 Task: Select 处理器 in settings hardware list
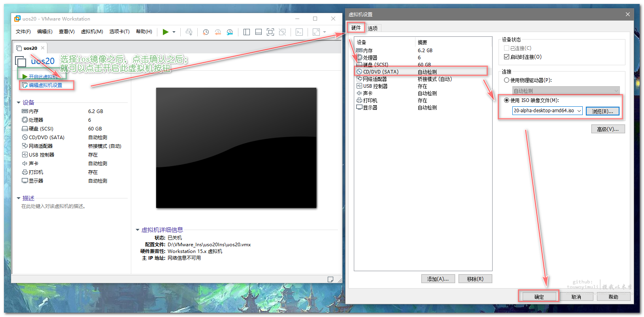[423, 58]
